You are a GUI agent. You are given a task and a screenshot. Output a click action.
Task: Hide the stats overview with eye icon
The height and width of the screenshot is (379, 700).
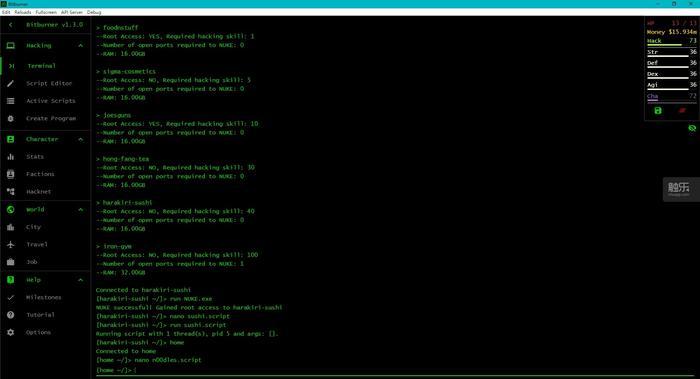(x=692, y=128)
